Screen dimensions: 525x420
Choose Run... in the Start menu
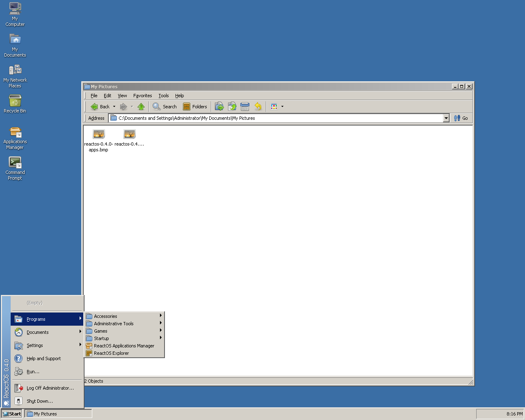tap(47, 372)
